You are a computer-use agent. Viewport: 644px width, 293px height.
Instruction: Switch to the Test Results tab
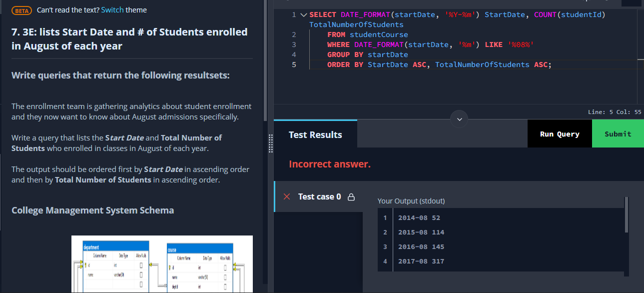315,134
